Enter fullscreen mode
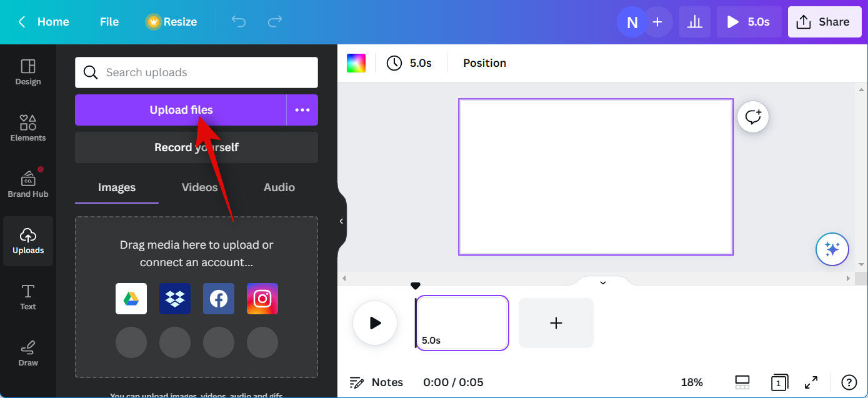 [x=811, y=382]
